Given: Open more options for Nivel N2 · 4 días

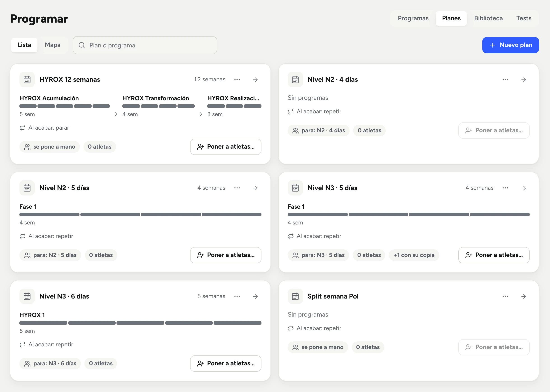Looking at the screenshot, I should [x=505, y=80].
